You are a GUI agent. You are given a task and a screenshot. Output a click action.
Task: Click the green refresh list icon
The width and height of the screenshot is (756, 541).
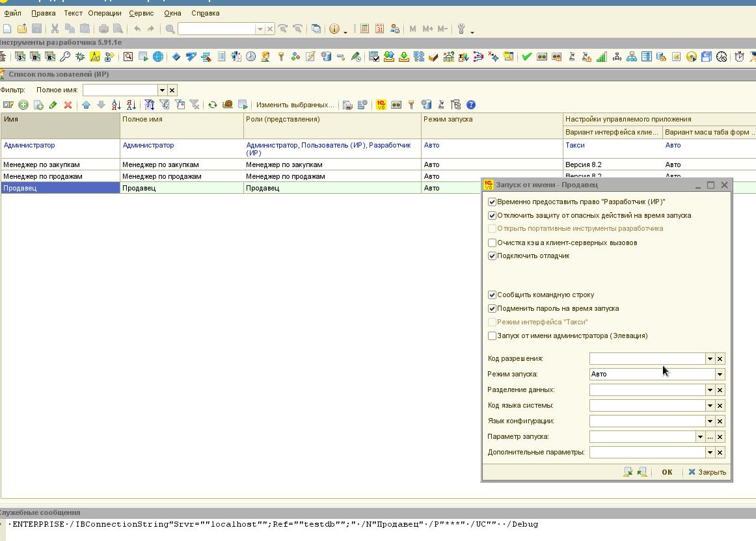[212, 105]
